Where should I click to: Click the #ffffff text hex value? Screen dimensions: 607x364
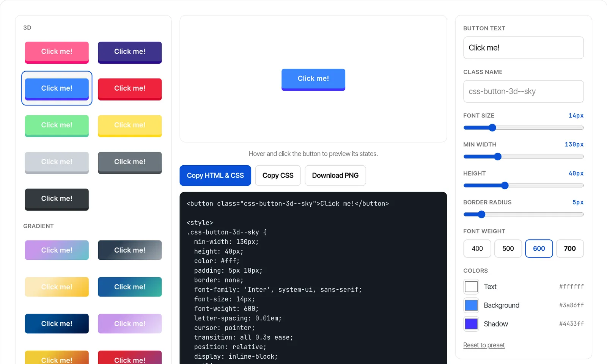pos(571,287)
